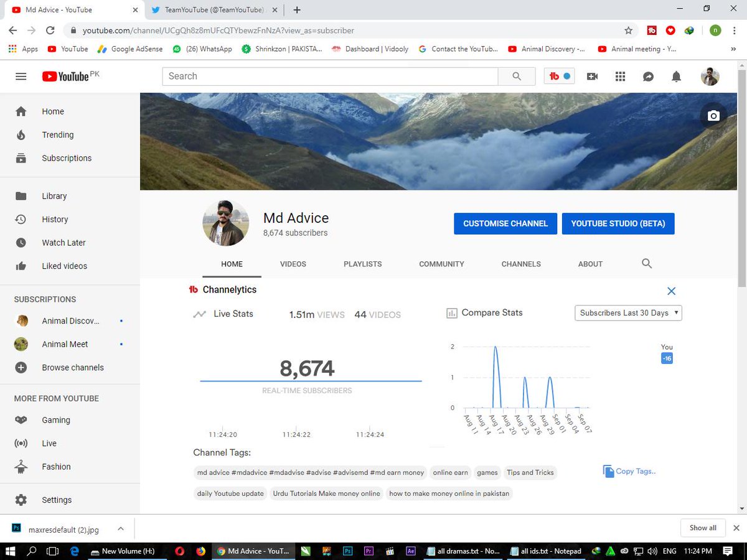Switch to the COMMUNITY channel tab
This screenshot has height=560, width=747.
[x=441, y=264]
